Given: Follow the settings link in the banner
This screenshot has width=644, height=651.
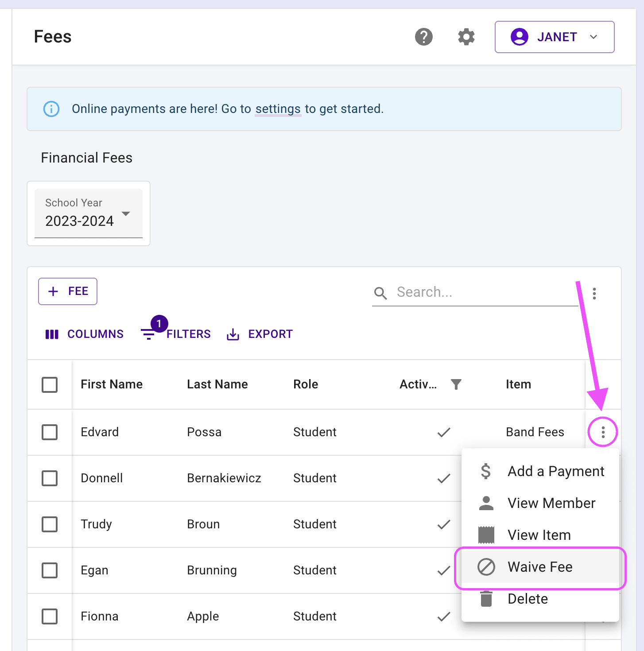Looking at the screenshot, I should (278, 109).
